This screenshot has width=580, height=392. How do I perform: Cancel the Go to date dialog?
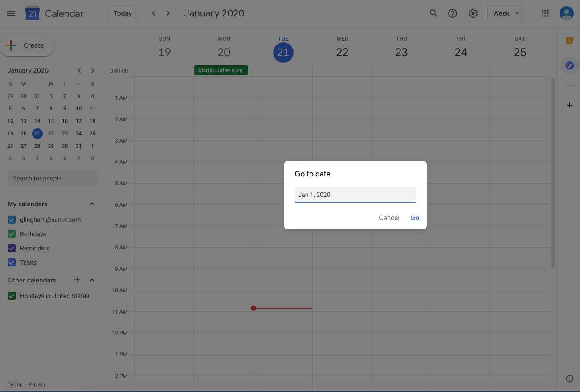click(x=389, y=218)
